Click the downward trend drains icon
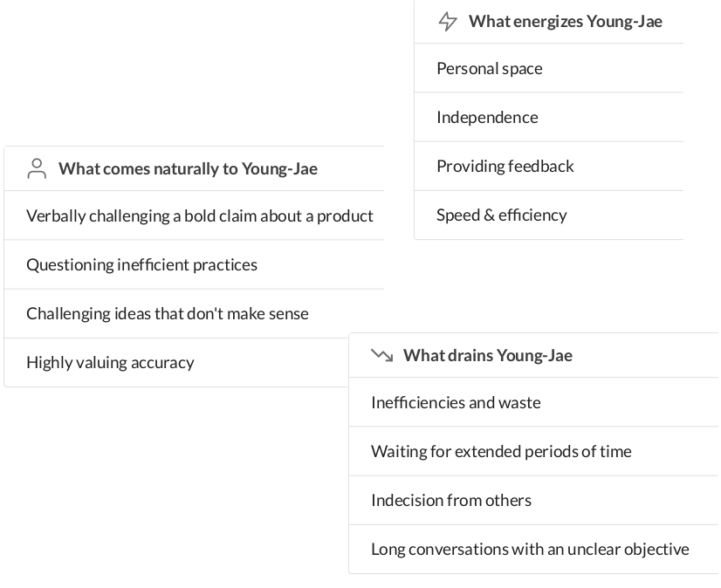The image size is (721, 588). pos(382,355)
